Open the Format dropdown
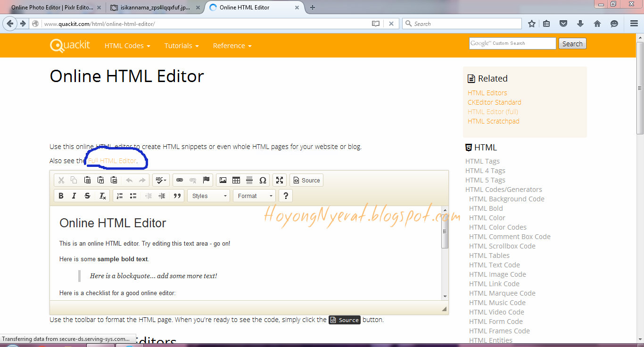This screenshot has width=644, height=347. [x=254, y=195]
